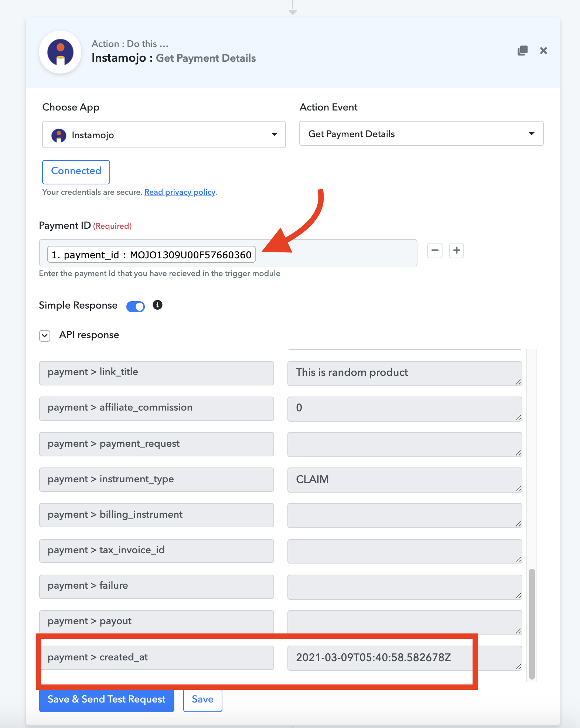Click the Instamojo app logo in header
The height and width of the screenshot is (728, 580).
60,52
